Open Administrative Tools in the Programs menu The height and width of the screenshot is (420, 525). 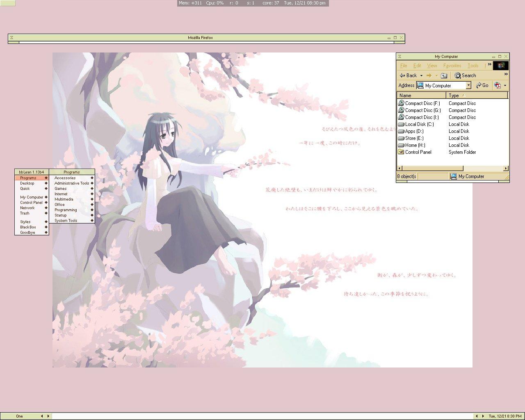(x=72, y=183)
